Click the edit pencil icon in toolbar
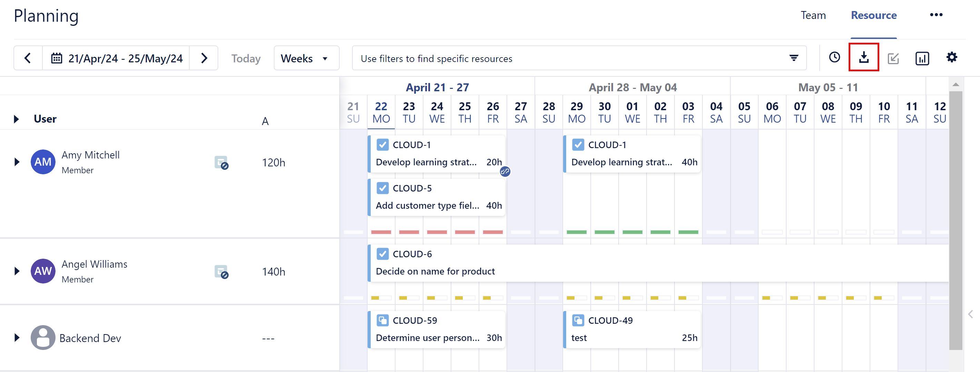Image resolution: width=980 pixels, height=372 pixels. pos(892,59)
